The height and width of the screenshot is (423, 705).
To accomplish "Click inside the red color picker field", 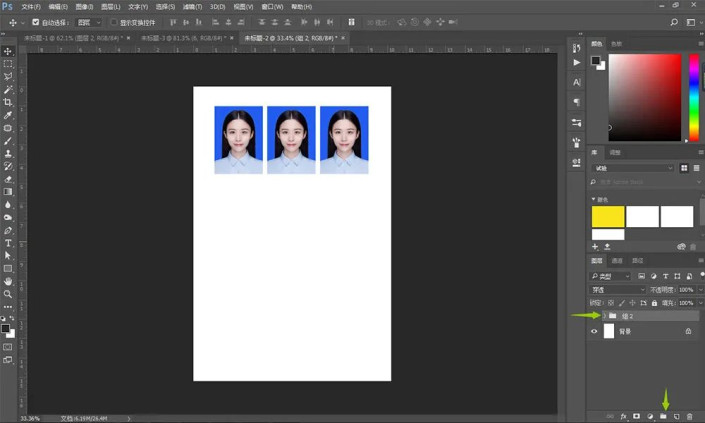I will pyautogui.click(x=645, y=98).
